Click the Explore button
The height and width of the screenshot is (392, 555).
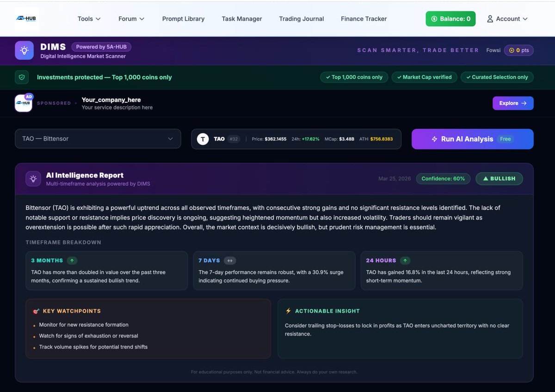pyautogui.click(x=513, y=103)
